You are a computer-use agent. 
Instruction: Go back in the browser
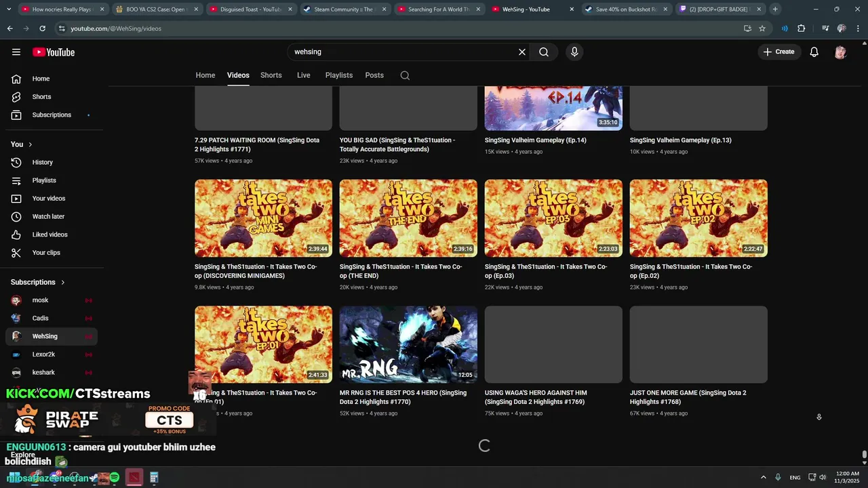click(9, 28)
